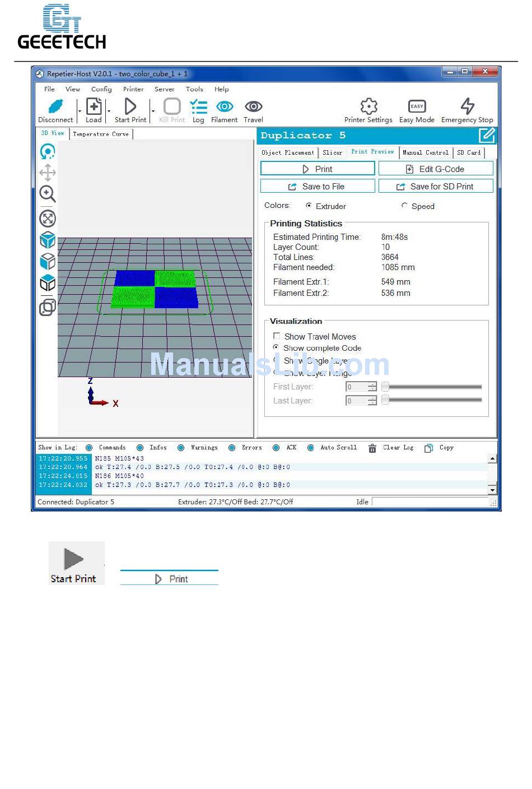Open the Printer menu

click(133, 89)
